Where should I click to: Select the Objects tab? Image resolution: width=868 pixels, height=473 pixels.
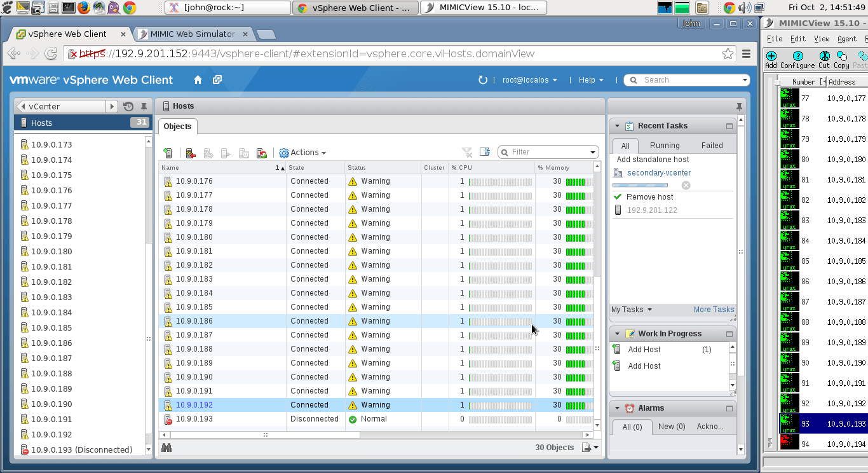(x=177, y=126)
